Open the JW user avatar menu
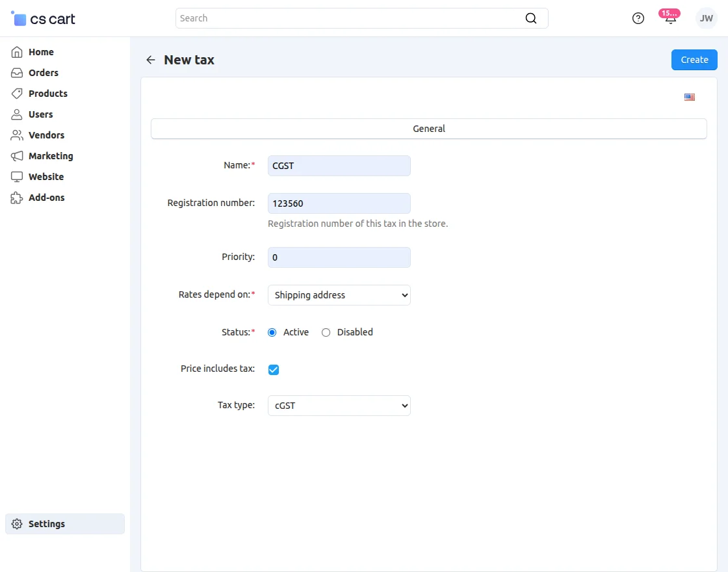 706,18
